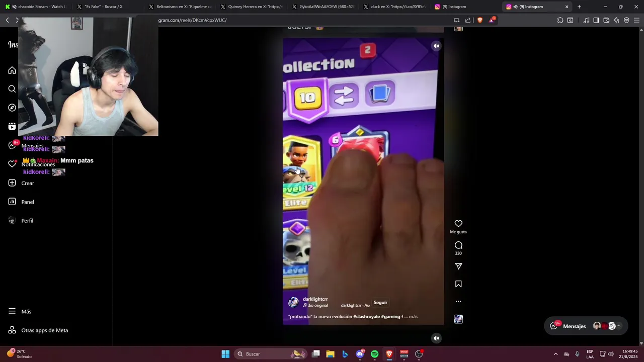Image resolution: width=644 pixels, height=362 pixels.
Task: Switch to the Beltranismo en X tab
Action: click(x=179, y=7)
